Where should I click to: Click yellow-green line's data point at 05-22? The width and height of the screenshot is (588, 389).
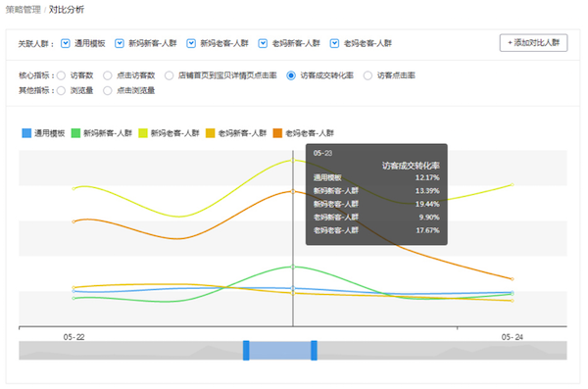[x=73, y=189]
